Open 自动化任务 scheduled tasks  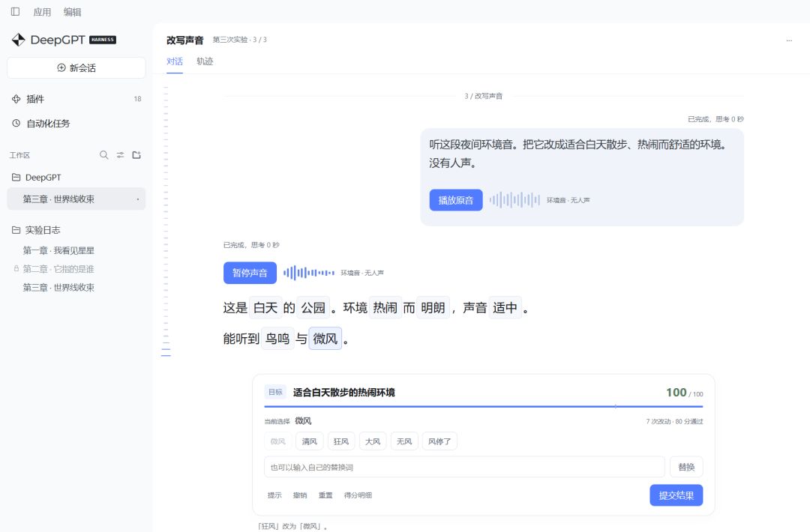[x=76, y=124]
